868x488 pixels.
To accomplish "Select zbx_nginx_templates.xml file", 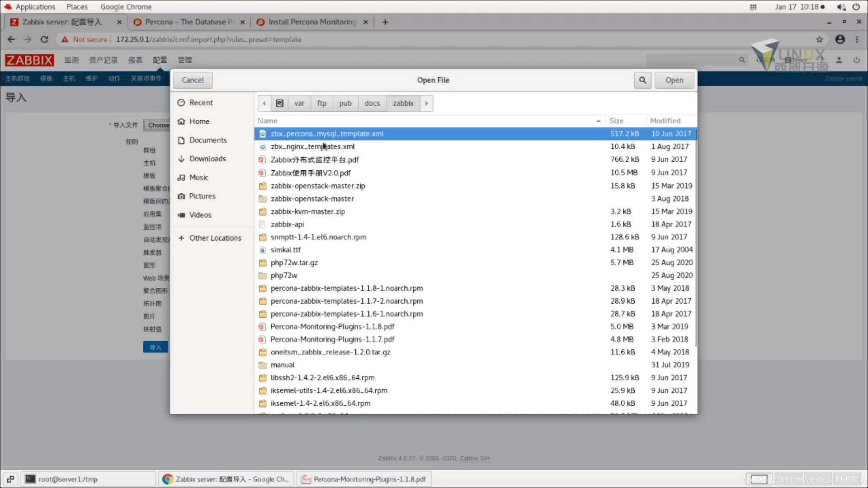I will (475, 146).
